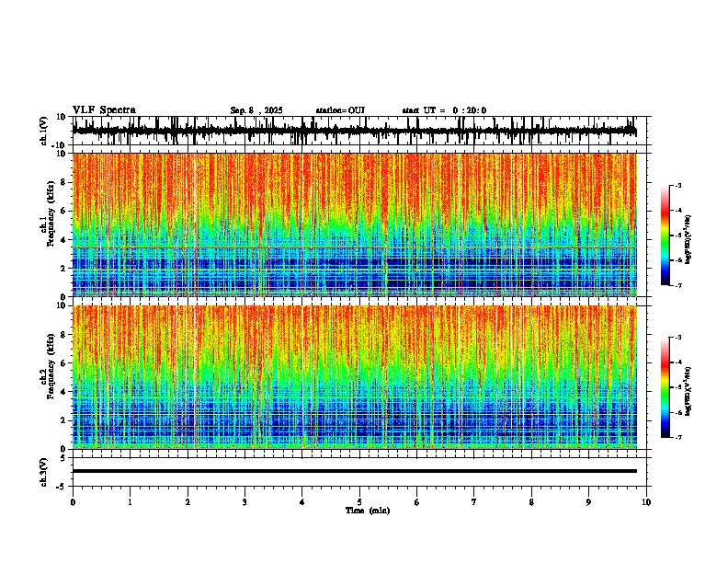Viewport: 728px width, 563px height.
Task: Click the ch.1 spectrogram panel
Action: point(355,224)
